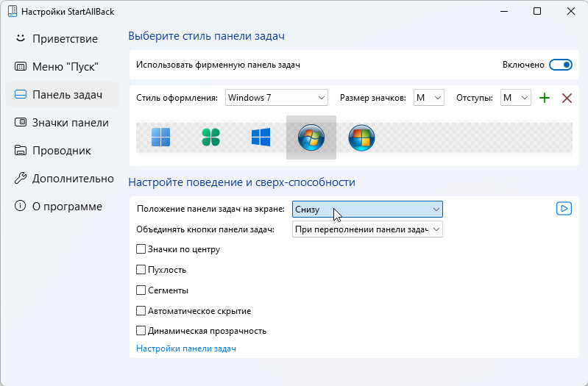Go to Меню "Пуск" settings
This screenshot has height=386, width=588.
(x=63, y=67)
